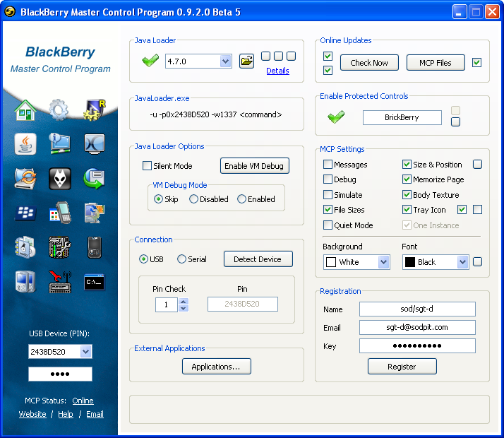
Task: Open the Java coffee cup icon
Action: pyautogui.click(x=25, y=143)
